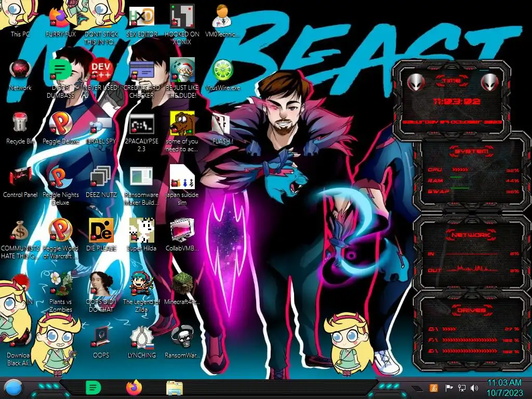Image resolution: width=532 pixels, height=399 pixels.
Task: Select the VirusWire.exe lime icon
Action: (222, 75)
